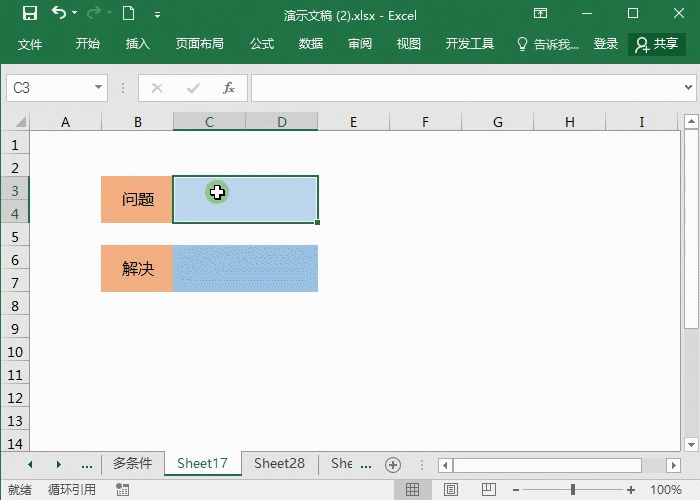Open the 插入 ribbon tab

(x=137, y=44)
